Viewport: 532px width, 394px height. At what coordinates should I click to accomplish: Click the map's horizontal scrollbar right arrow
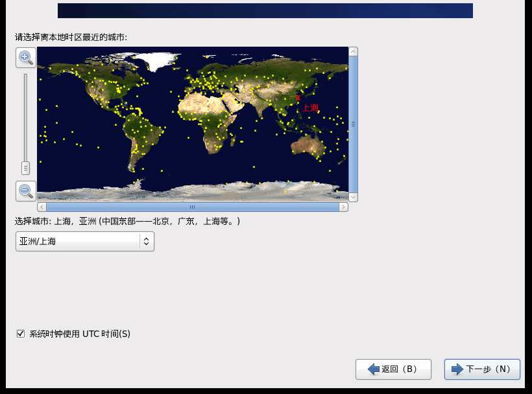(x=343, y=207)
